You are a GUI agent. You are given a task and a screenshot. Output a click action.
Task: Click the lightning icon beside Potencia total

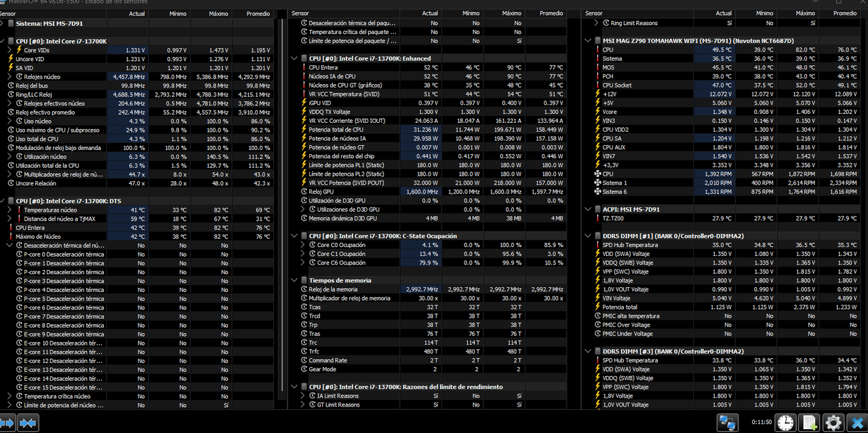597,307
